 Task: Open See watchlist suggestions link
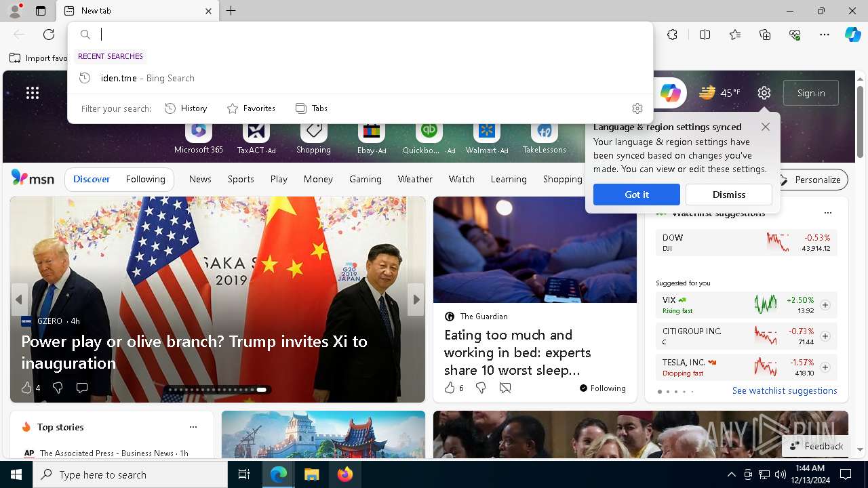pos(785,390)
